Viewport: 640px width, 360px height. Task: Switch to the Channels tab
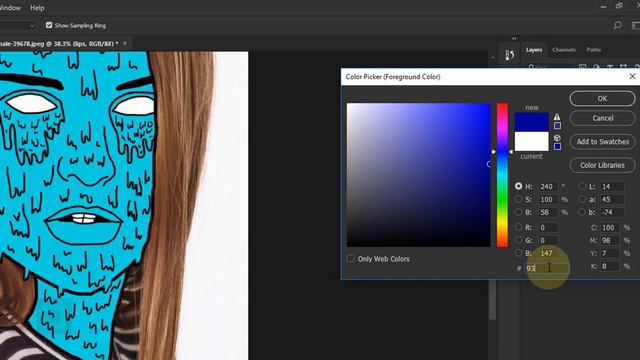[x=564, y=50]
